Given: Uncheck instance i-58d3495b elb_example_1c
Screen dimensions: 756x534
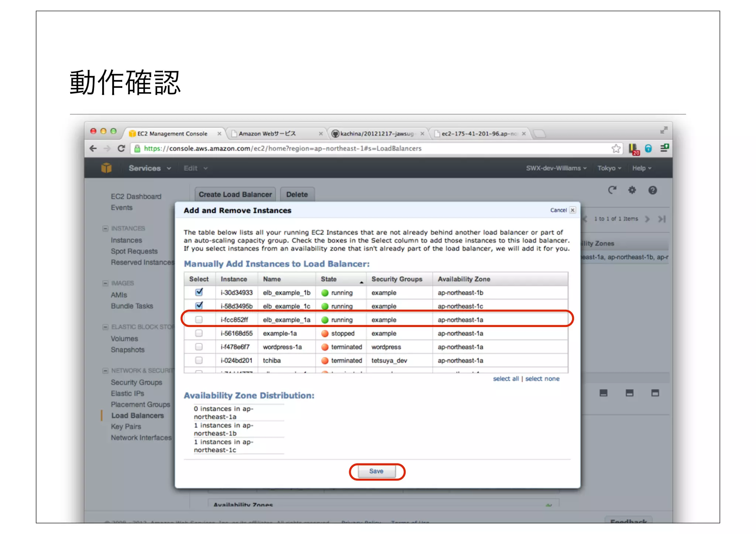Looking at the screenshot, I should tap(199, 306).
